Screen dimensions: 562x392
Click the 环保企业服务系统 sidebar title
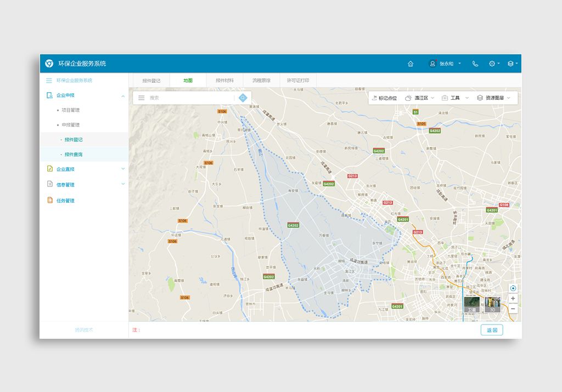point(74,81)
